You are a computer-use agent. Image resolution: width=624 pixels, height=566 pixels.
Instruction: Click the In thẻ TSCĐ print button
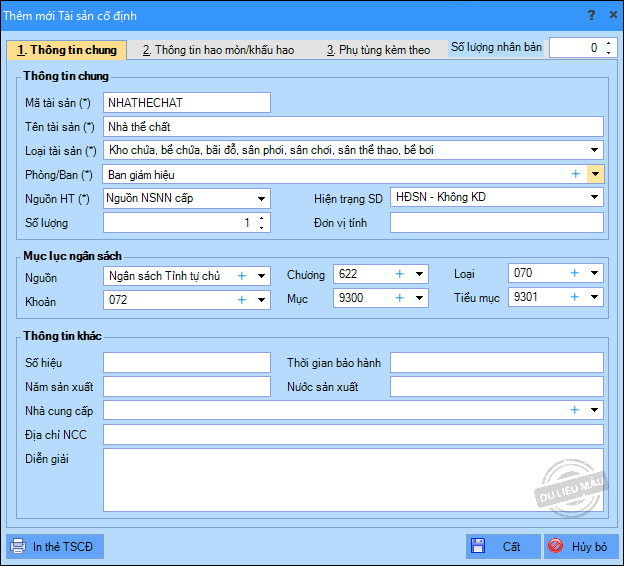coord(53,547)
